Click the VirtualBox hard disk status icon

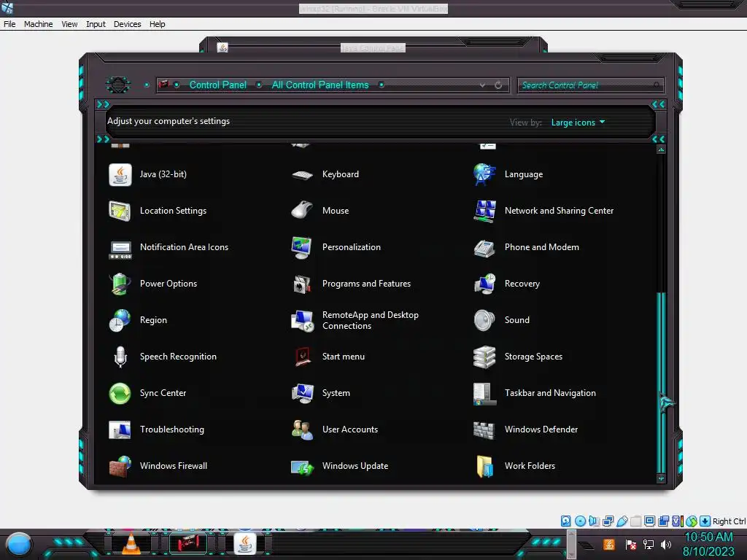point(565,521)
